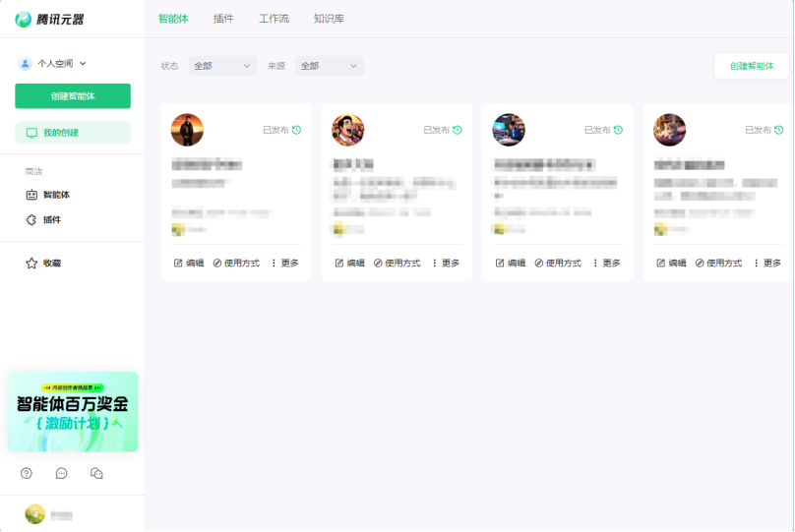Open the 工作流 tab
Viewport: 795px width, 532px height.
tap(274, 19)
